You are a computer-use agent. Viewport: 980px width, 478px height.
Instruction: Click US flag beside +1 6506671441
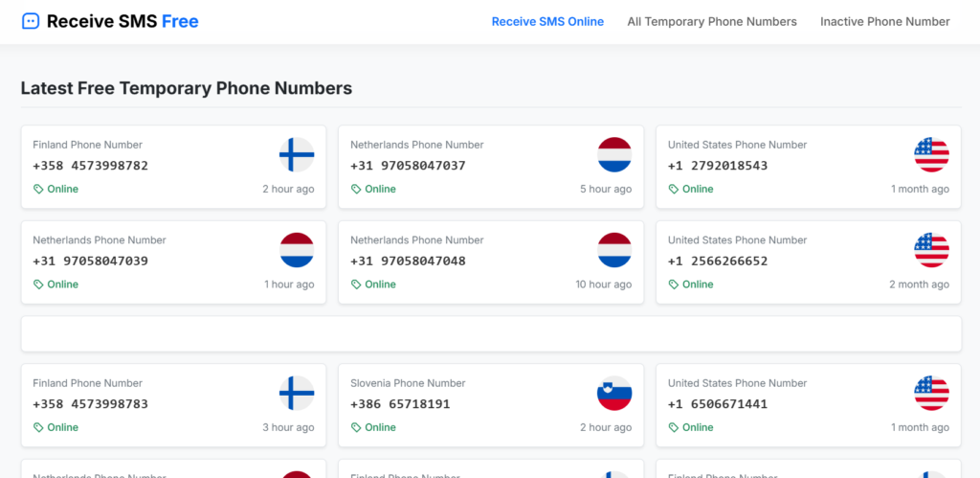931,393
